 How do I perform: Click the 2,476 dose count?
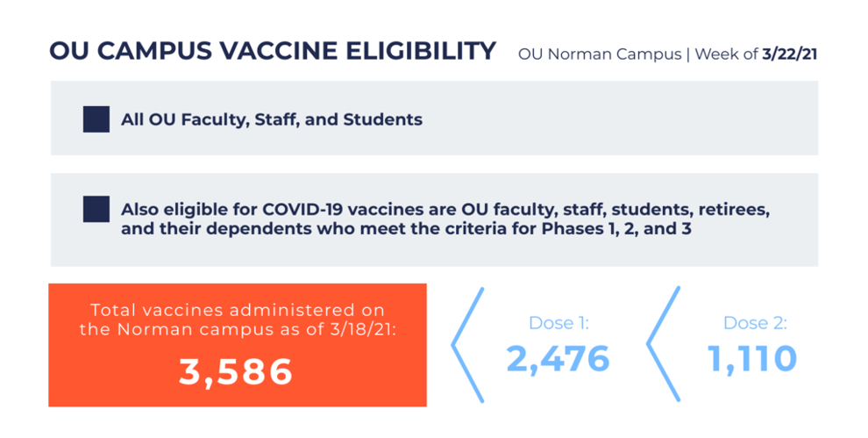[x=558, y=359]
